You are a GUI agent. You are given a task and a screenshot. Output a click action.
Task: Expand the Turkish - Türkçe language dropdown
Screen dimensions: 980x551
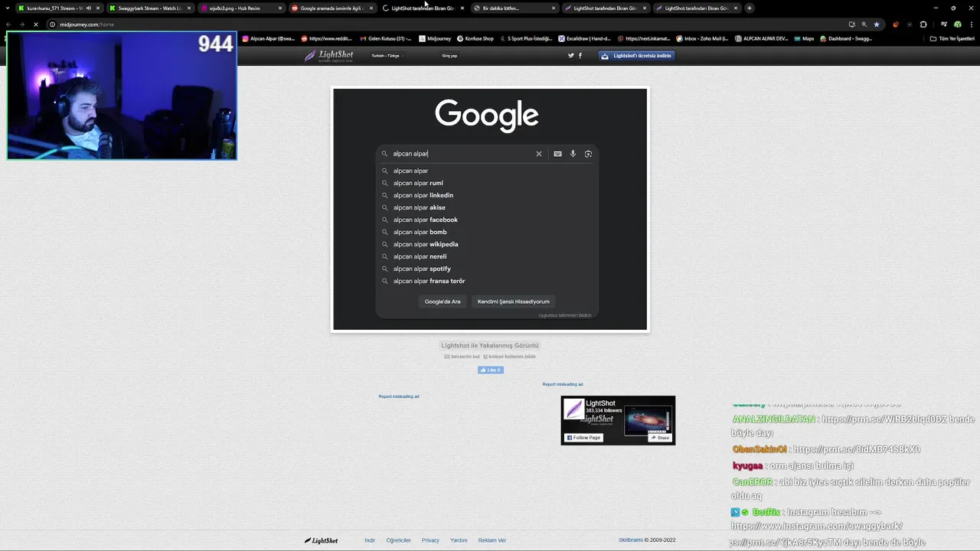(387, 56)
